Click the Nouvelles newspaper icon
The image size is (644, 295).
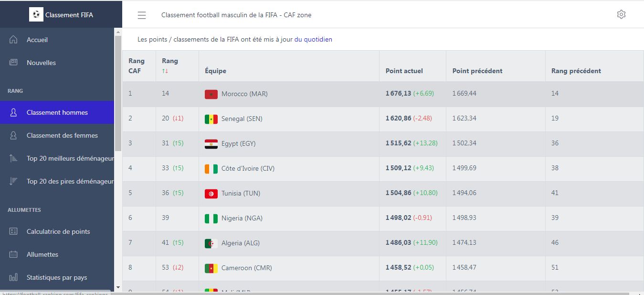13,63
